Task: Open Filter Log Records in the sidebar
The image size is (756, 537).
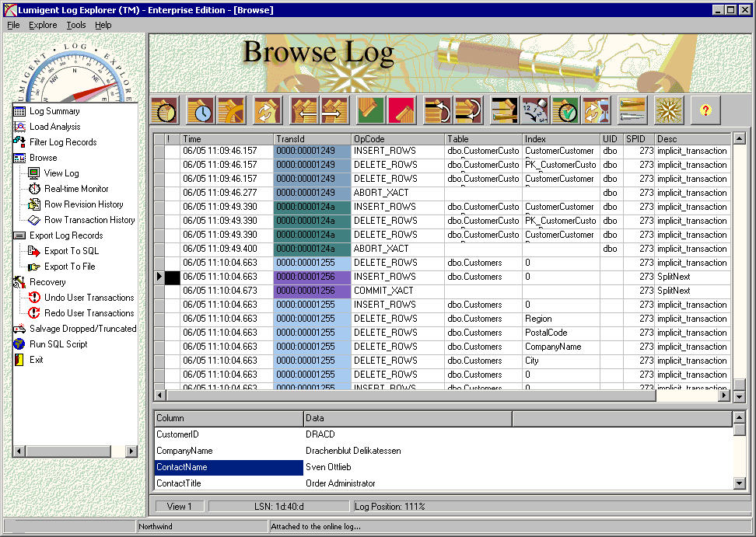Action: tap(63, 142)
